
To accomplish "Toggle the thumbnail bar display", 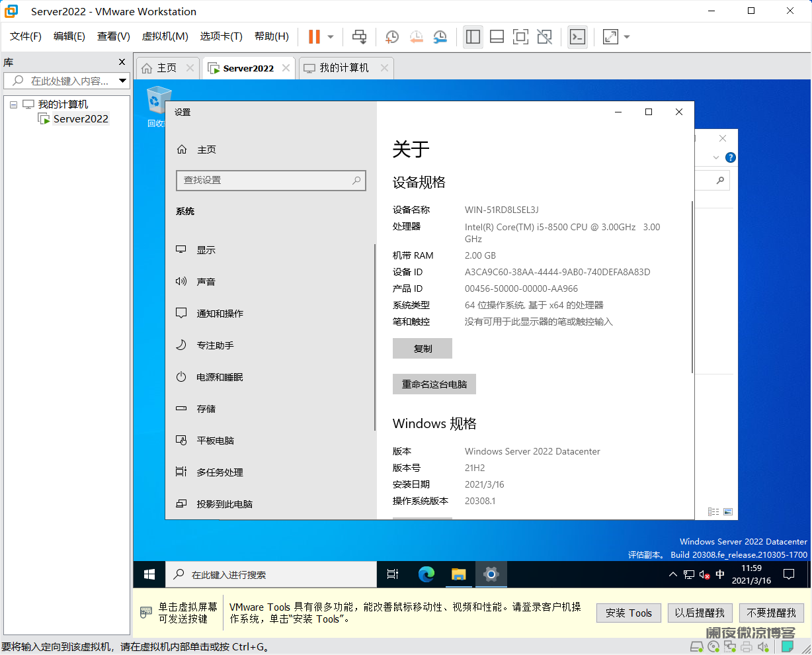I will coord(497,37).
